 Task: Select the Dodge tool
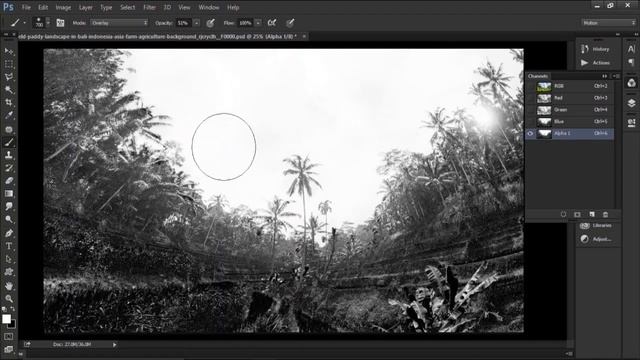click(9, 220)
